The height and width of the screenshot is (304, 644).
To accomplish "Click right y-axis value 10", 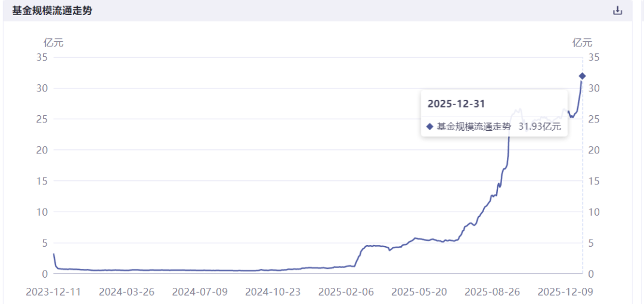I will tap(594, 212).
